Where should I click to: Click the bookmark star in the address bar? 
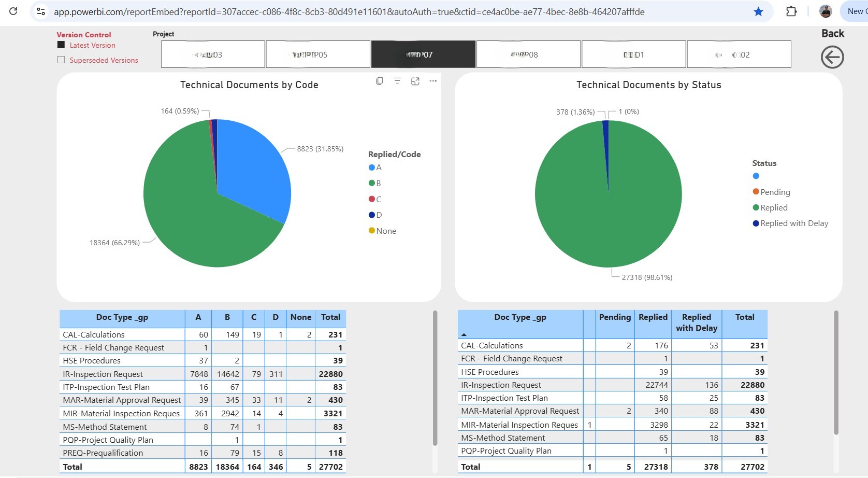pos(758,11)
